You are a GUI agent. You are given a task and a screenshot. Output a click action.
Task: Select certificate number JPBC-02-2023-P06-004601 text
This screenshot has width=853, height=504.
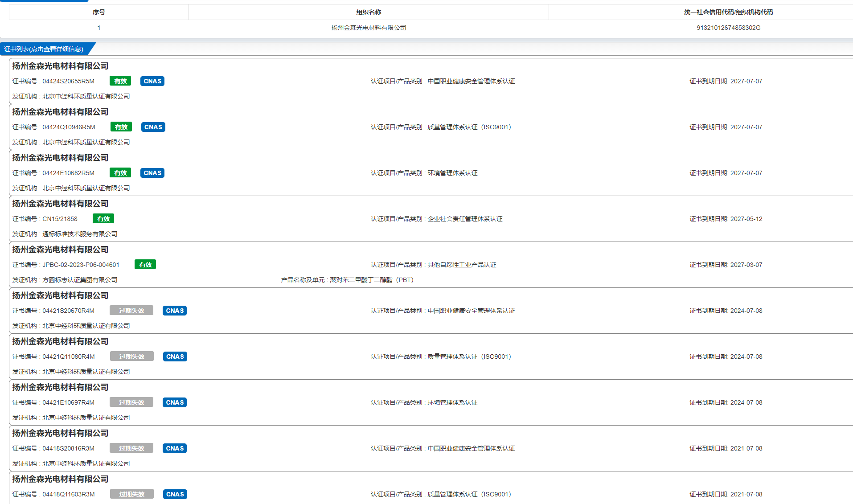click(81, 265)
